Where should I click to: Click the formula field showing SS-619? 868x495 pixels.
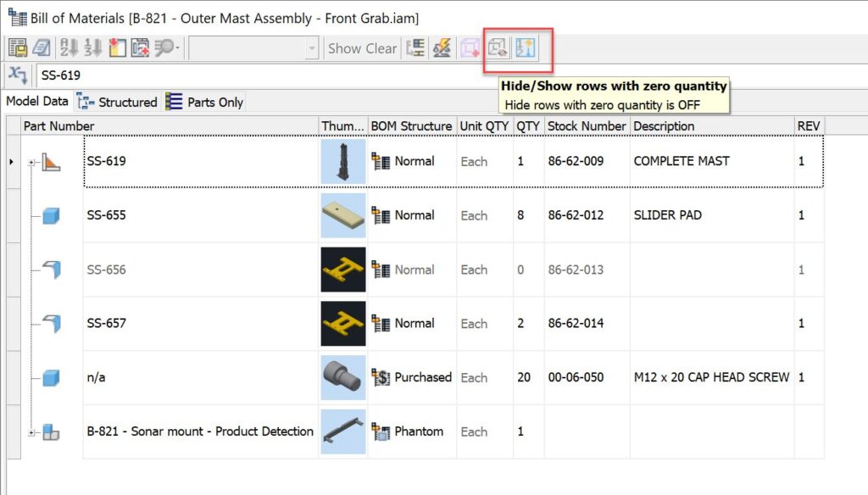click(x=442, y=75)
